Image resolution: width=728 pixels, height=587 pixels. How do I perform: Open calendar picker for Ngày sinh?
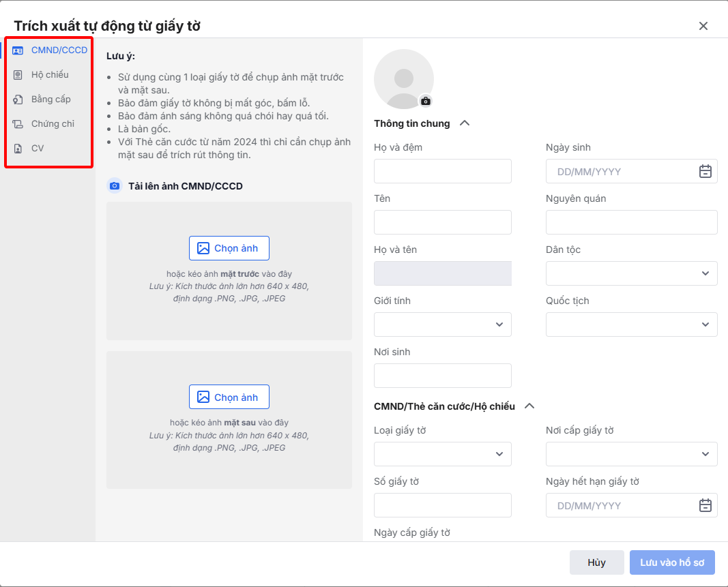(x=705, y=171)
